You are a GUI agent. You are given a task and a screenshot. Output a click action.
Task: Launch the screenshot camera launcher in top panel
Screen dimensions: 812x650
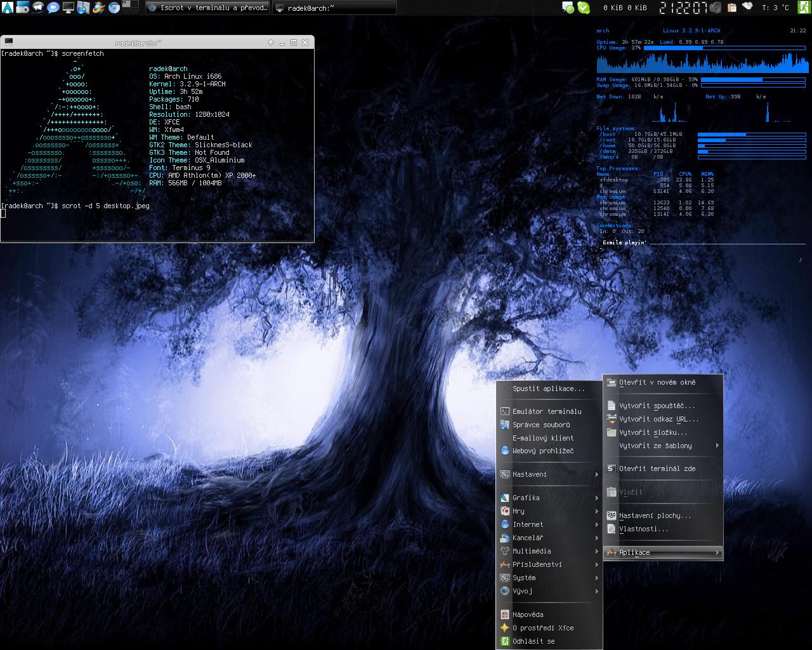click(23, 8)
